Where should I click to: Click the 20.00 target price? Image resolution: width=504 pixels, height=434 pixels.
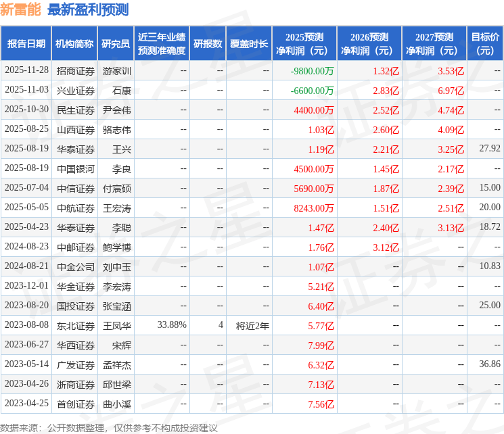(x=490, y=208)
